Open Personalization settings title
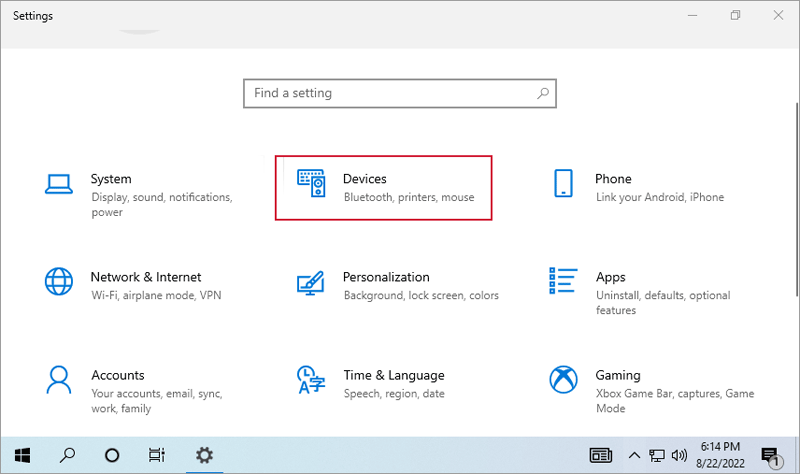This screenshot has width=800, height=474. coord(386,277)
